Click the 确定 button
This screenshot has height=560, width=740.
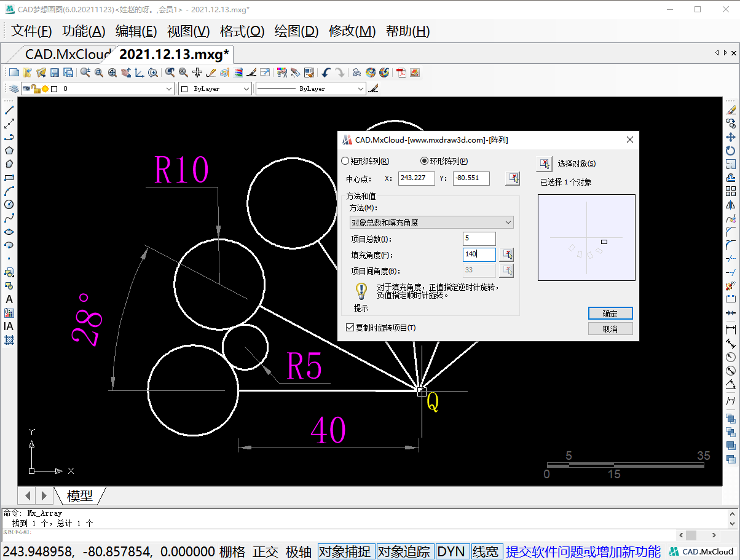pyautogui.click(x=610, y=314)
